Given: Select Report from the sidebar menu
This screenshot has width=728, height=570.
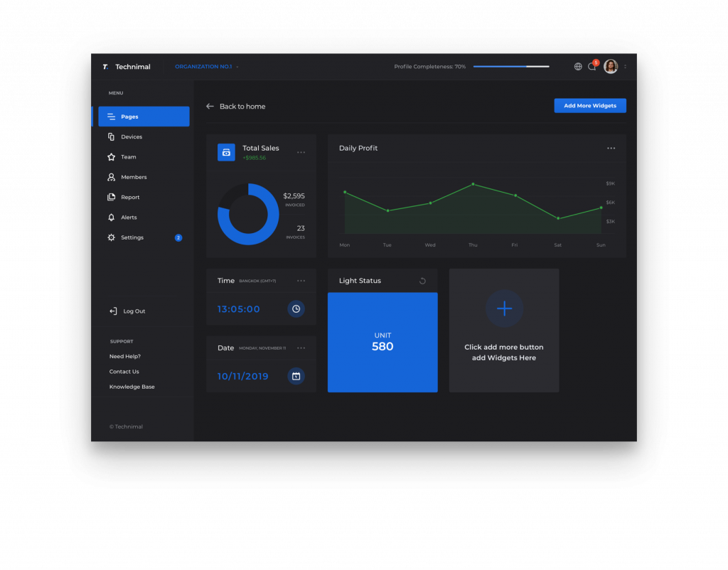Looking at the screenshot, I should 130,198.
